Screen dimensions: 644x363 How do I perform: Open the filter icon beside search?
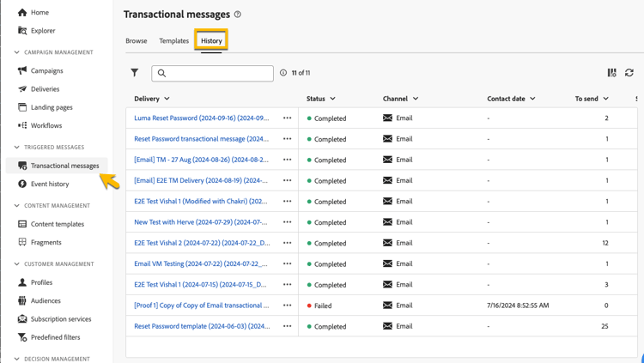[x=135, y=73]
